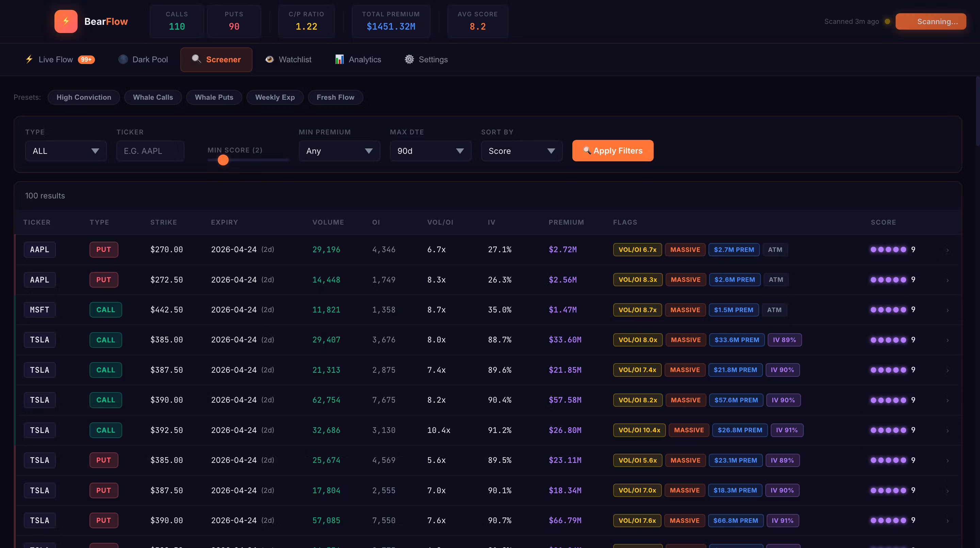Enable the Fresh Flow preset

(x=335, y=97)
